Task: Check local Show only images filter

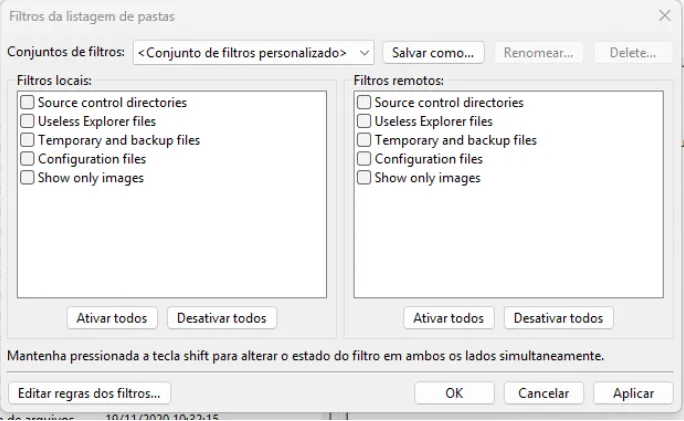Action: [27, 178]
